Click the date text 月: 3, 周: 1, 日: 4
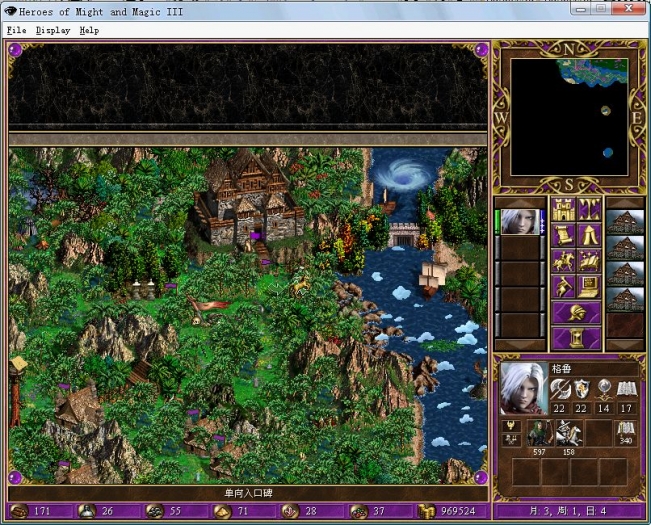 tap(568, 511)
